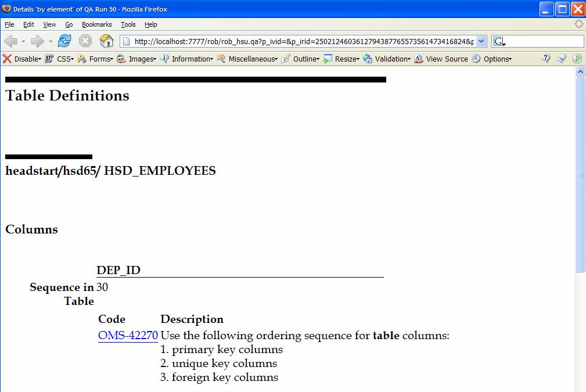Click the Miscellaneous tools icon
Viewport: 586px width, 392px height.
pos(221,59)
